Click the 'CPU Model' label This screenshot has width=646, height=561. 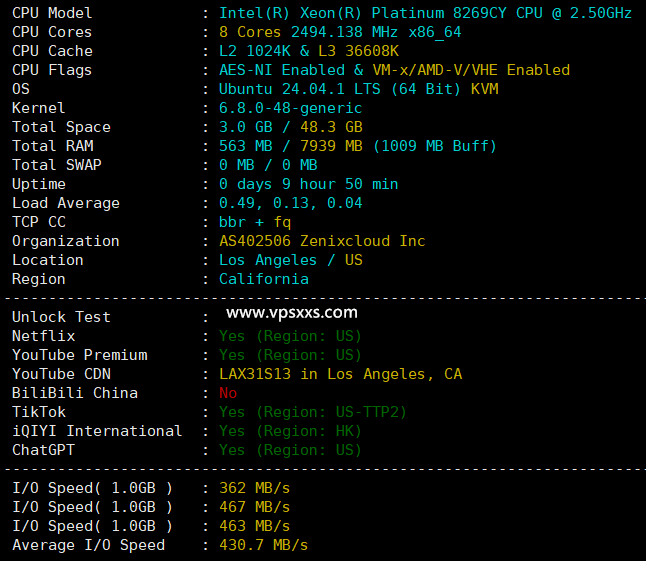point(52,13)
